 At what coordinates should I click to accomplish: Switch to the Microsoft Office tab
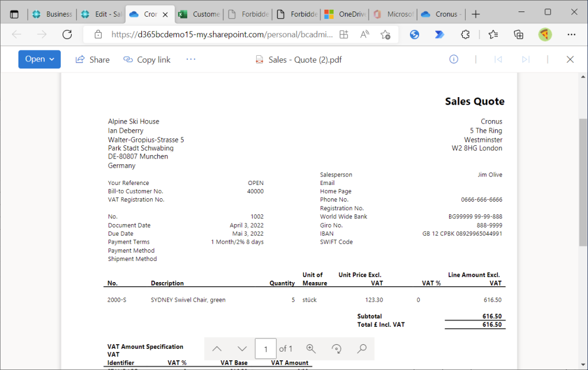tap(394, 14)
